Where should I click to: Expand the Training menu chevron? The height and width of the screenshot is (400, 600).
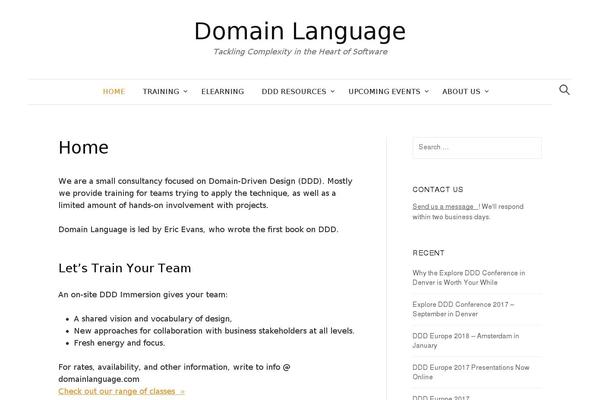point(186,91)
